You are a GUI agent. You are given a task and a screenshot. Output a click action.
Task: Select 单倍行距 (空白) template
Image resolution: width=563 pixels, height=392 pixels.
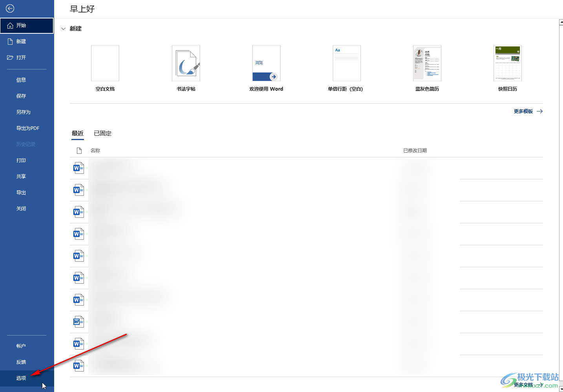click(347, 69)
